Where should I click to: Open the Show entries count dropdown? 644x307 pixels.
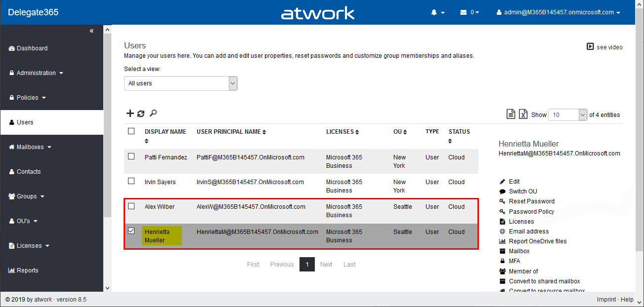[567, 115]
